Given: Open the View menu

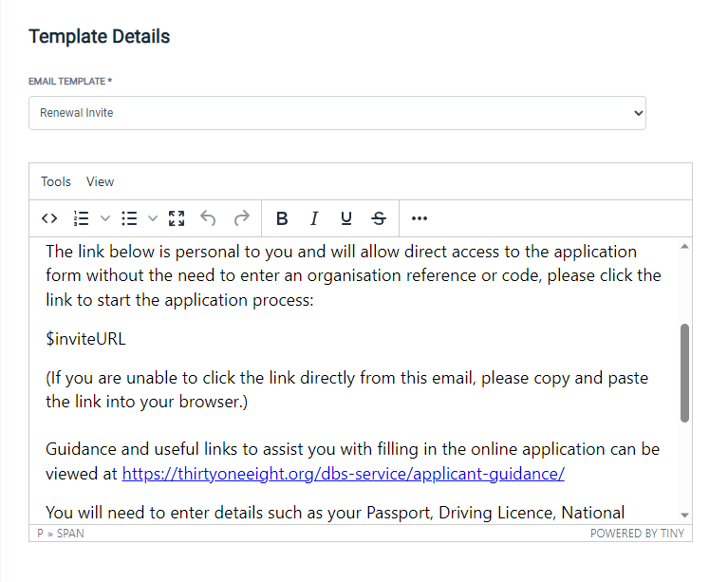Looking at the screenshot, I should click(x=100, y=181).
